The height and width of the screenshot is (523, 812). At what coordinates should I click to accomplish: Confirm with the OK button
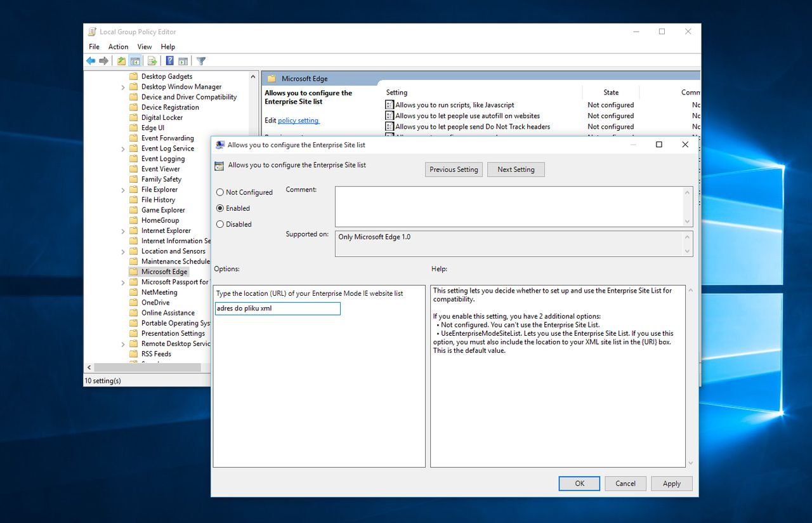click(579, 483)
